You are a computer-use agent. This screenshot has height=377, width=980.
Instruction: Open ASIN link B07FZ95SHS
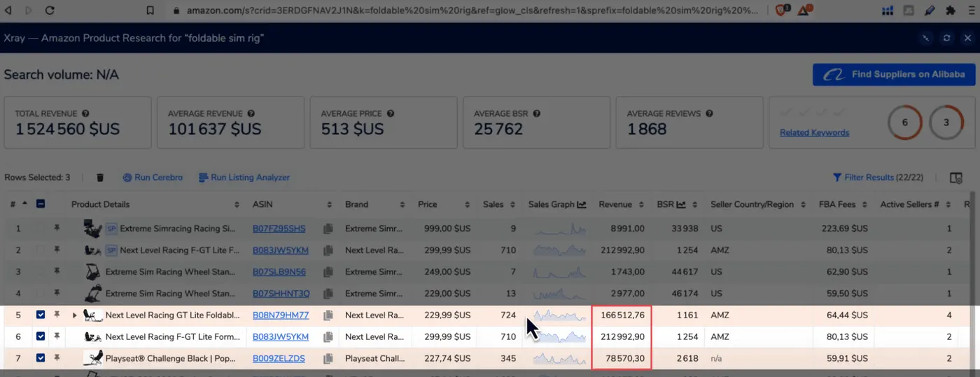pyautogui.click(x=279, y=229)
